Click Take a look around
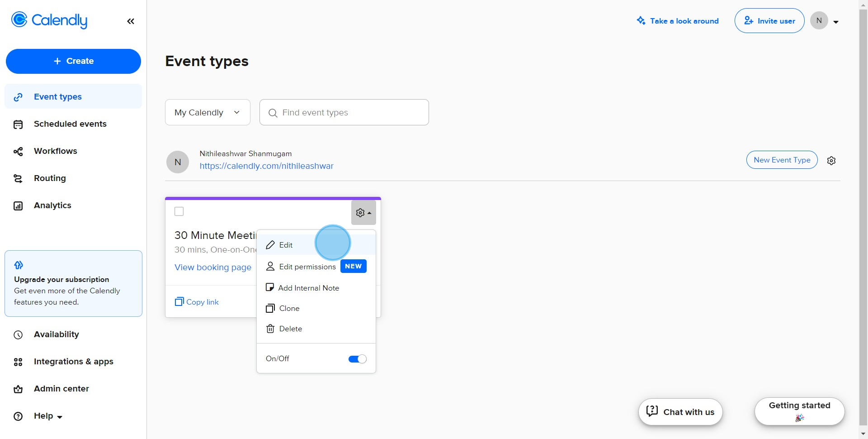The width and height of the screenshot is (868, 439). coord(678,21)
